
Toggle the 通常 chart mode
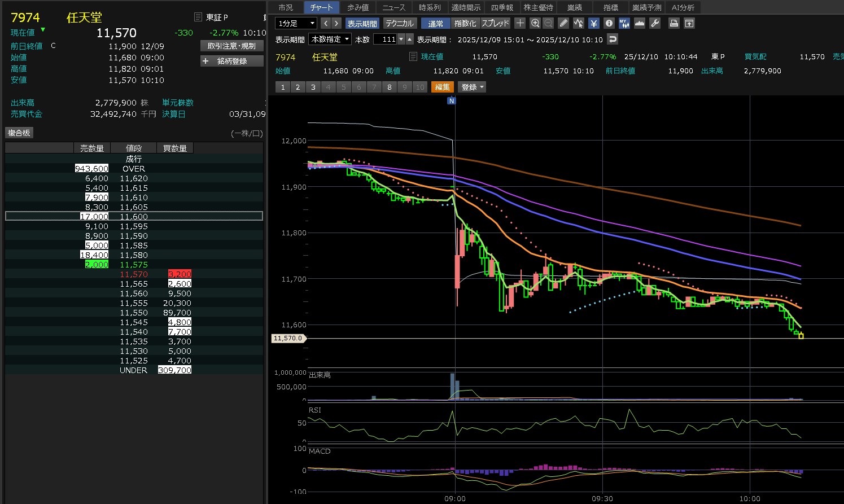(435, 23)
